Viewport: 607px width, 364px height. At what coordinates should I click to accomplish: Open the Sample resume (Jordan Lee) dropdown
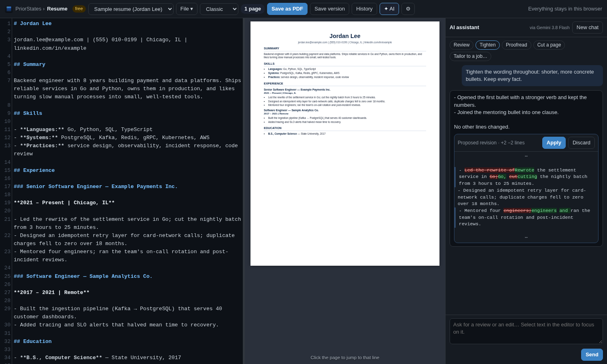(131, 9)
